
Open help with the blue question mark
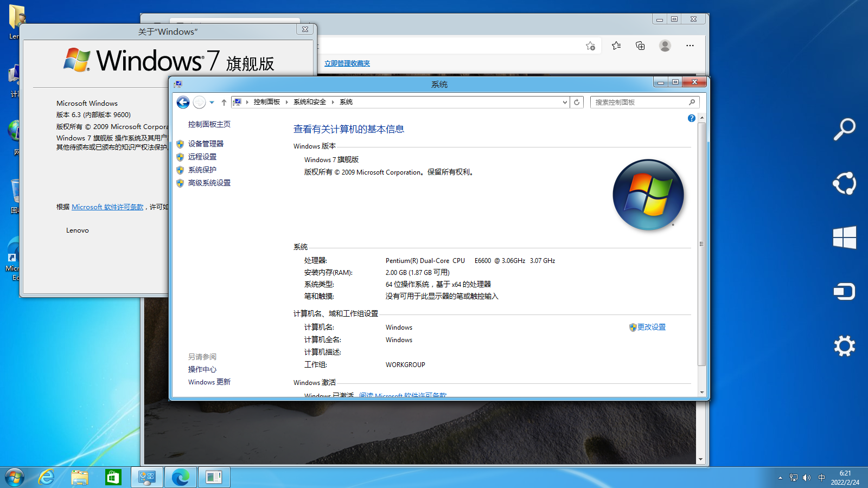point(692,118)
